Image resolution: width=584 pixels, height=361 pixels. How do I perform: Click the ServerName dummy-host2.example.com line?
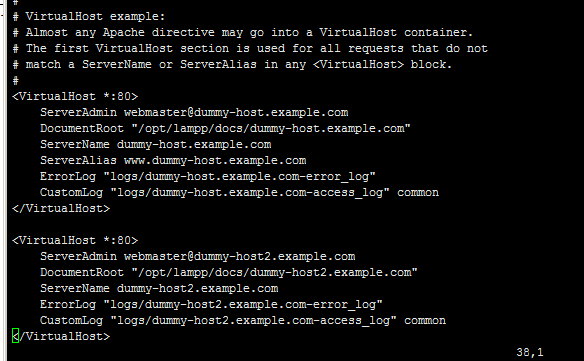(159, 288)
